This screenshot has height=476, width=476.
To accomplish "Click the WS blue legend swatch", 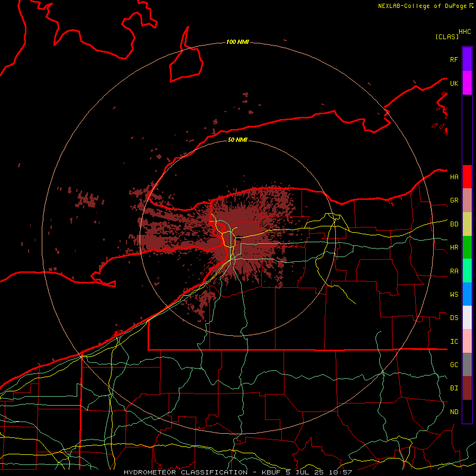I will click(467, 294).
